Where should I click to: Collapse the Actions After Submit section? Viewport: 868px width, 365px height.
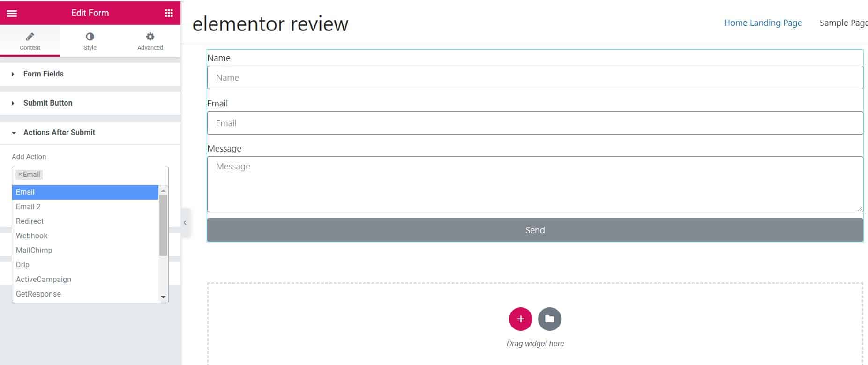coord(59,132)
